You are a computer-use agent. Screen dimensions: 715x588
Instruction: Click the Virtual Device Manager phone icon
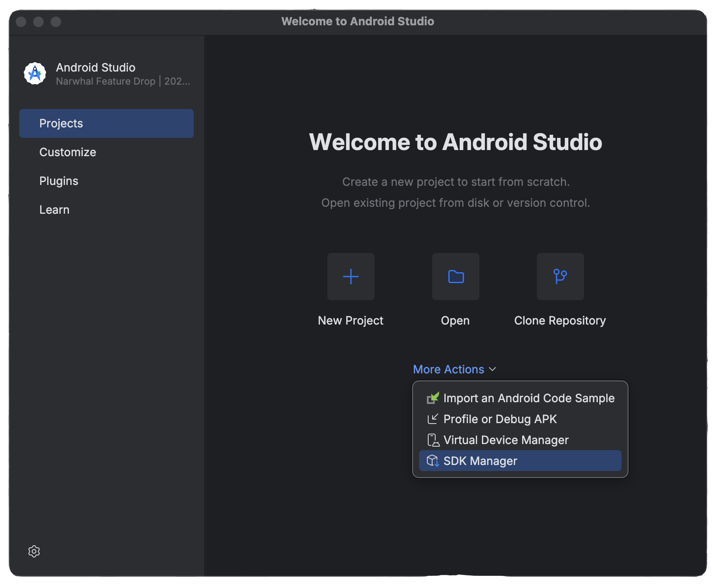[433, 440]
